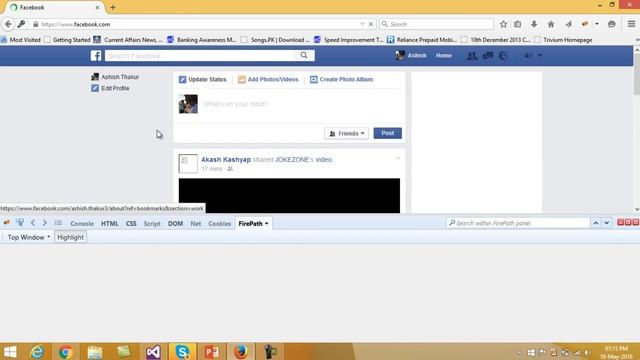Viewport: 640px width, 360px height.
Task: Switch to the Console tab
Action: 82,224
